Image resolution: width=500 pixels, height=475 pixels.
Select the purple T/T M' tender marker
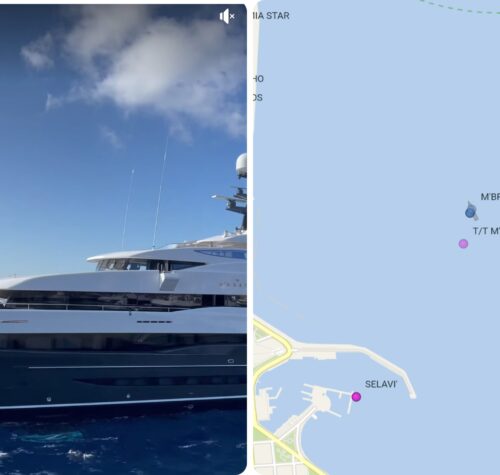tap(463, 244)
